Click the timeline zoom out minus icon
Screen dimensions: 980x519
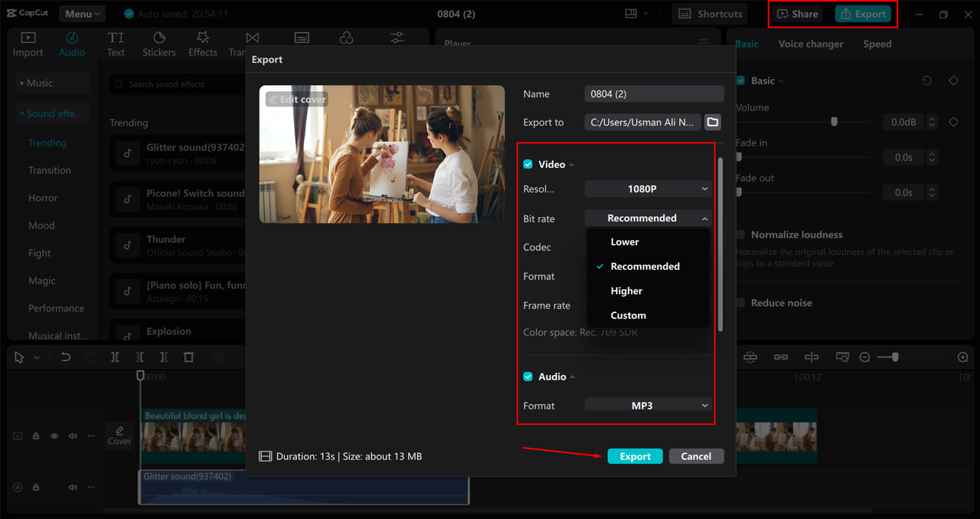(x=864, y=357)
